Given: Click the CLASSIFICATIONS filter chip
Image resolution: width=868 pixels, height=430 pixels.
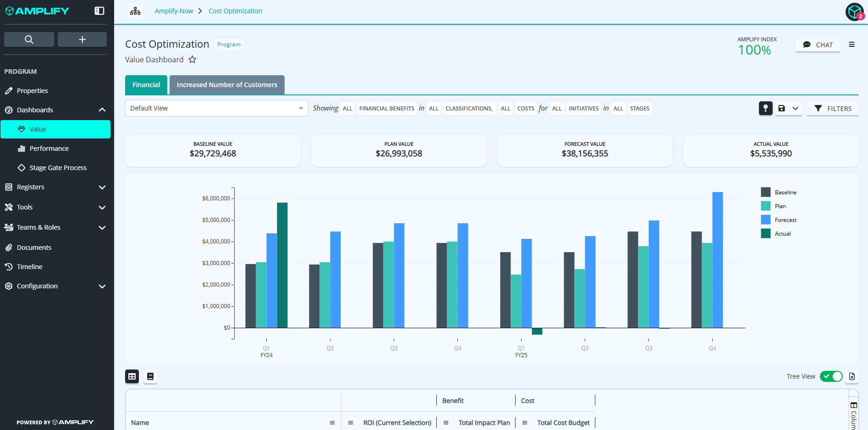Looking at the screenshot, I should point(469,108).
